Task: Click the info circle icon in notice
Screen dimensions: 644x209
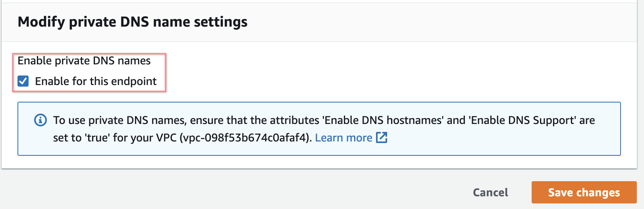Action: [x=40, y=120]
